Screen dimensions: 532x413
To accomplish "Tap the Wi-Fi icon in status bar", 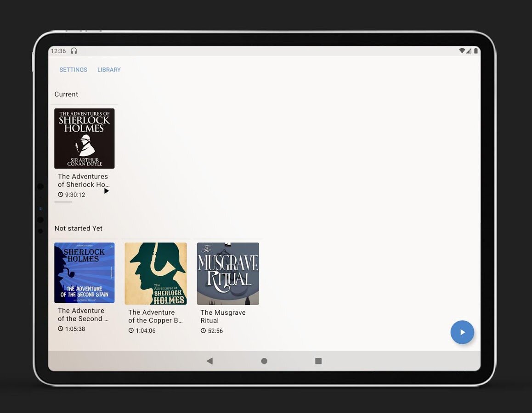I will (x=462, y=51).
